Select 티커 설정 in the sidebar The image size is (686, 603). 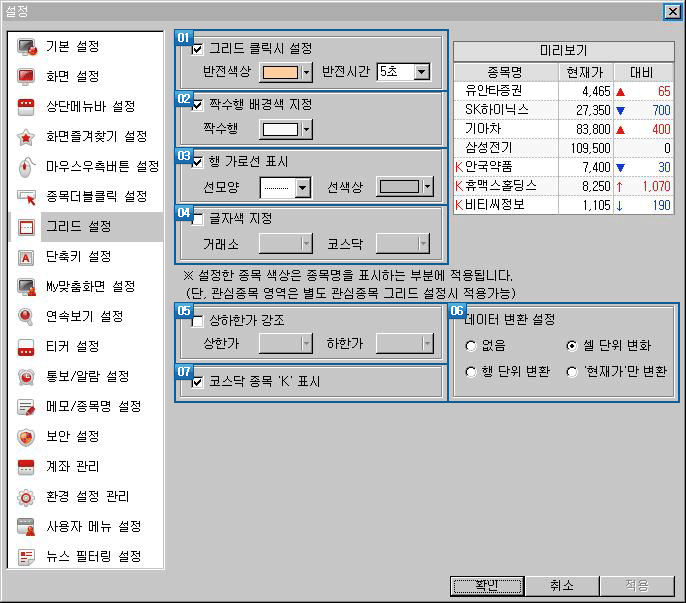point(73,347)
